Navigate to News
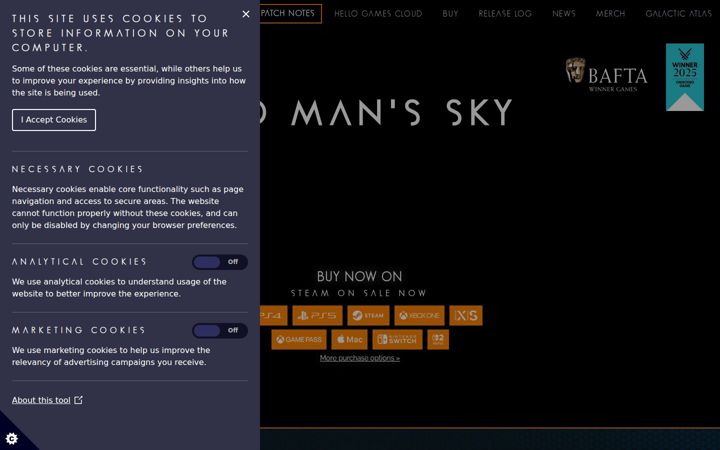This screenshot has width=720, height=450. [x=563, y=14]
